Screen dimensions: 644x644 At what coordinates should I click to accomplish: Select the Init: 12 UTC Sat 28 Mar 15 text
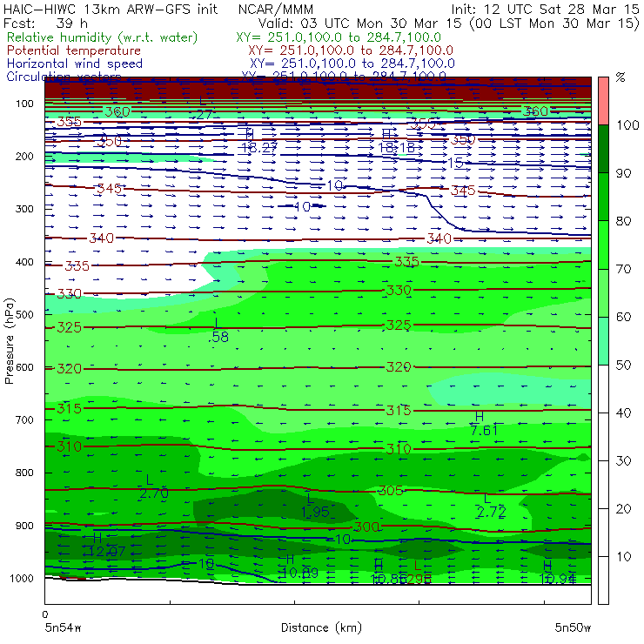[545, 9]
